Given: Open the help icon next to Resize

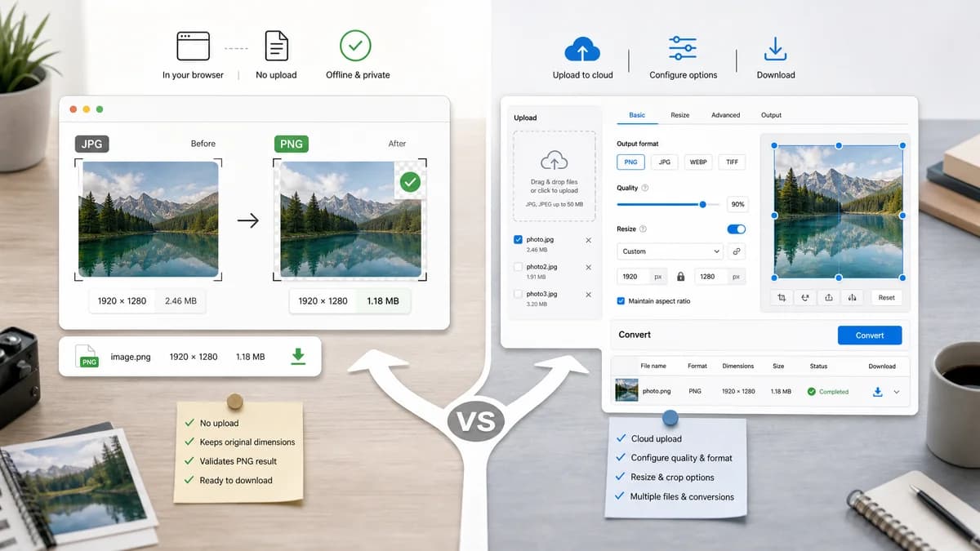Looking at the screenshot, I should coord(643,229).
